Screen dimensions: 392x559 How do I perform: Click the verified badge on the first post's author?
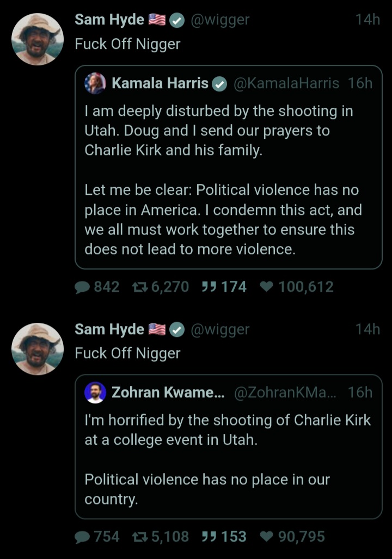point(176,20)
